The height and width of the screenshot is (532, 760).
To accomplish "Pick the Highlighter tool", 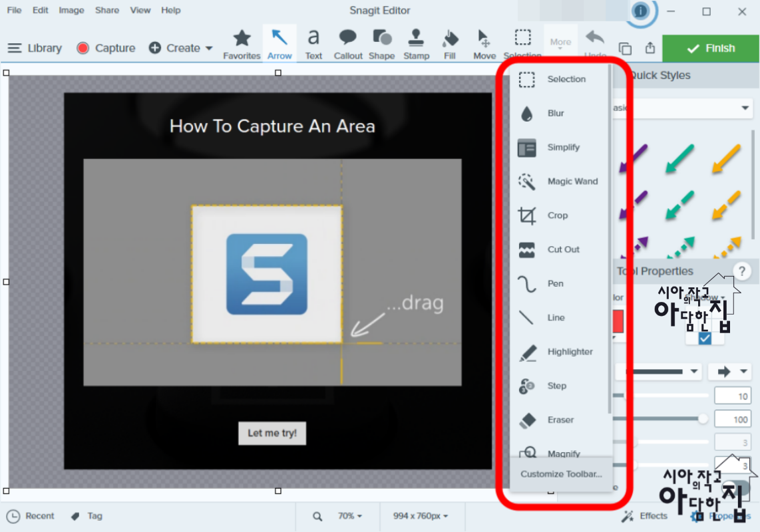I will [x=559, y=352].
